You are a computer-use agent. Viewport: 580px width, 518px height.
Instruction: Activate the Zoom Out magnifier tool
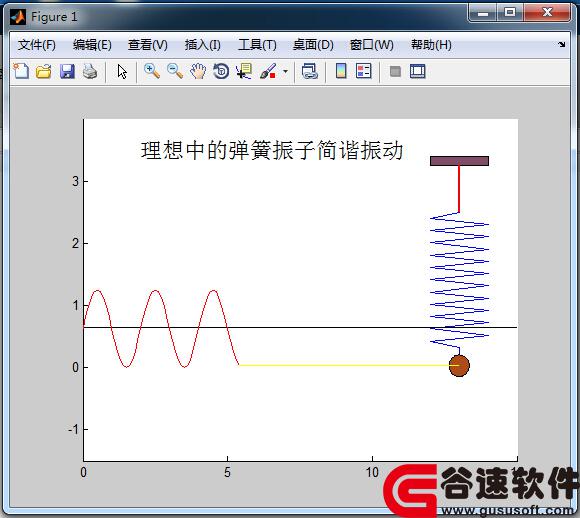click(175, 71)
